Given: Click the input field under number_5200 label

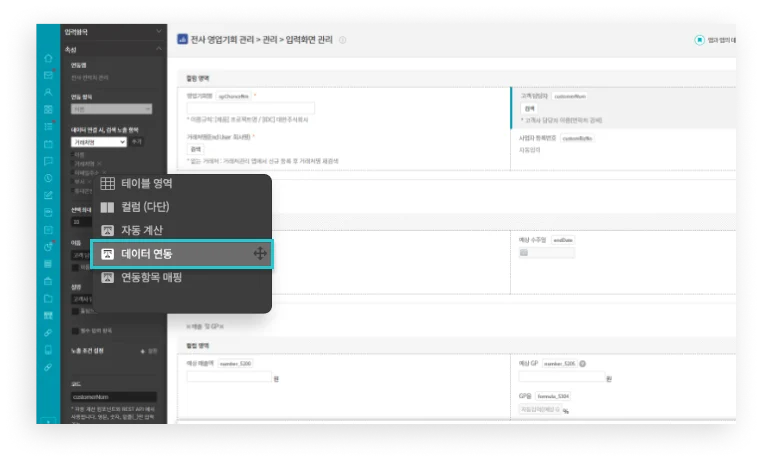Looking at the screenshot, I should coord(229,377).
